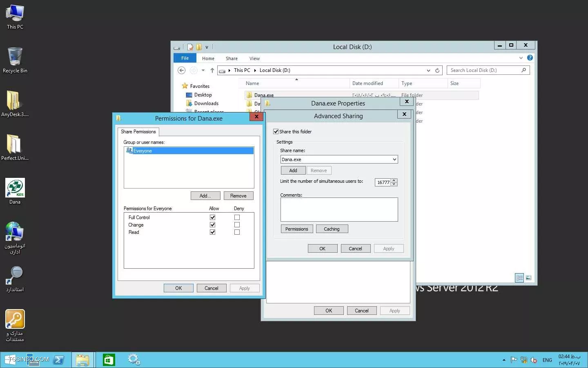Image resolution: width=588 pixels, height=368 pixels.
Task: Open the View ribbon tab
Action: (x=254, y=58)
